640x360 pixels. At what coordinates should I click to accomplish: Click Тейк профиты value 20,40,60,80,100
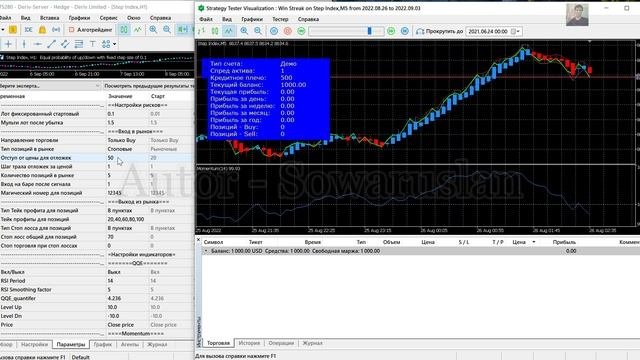tap(127, 219)
